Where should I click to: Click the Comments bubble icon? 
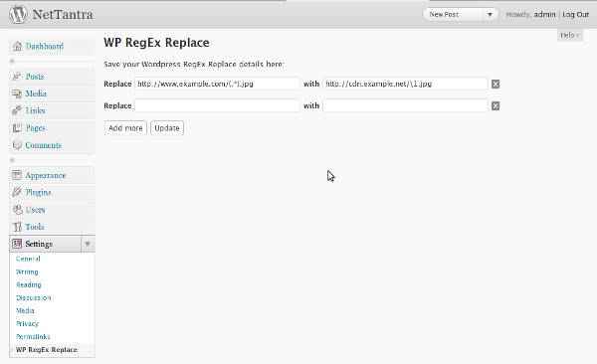[17, 145]
